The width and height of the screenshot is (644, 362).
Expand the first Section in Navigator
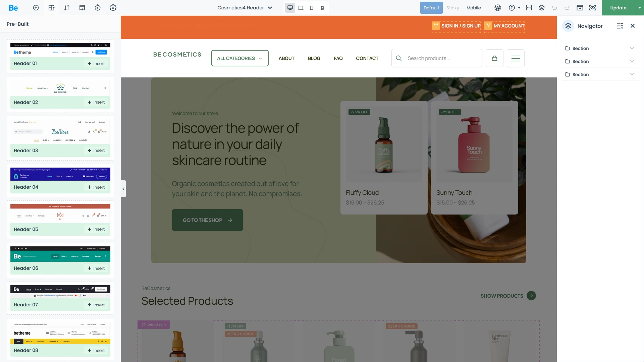click(632, 48)
